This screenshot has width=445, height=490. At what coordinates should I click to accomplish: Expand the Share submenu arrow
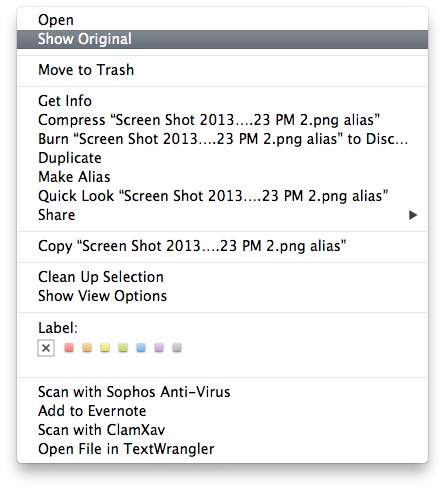point(413,215)
